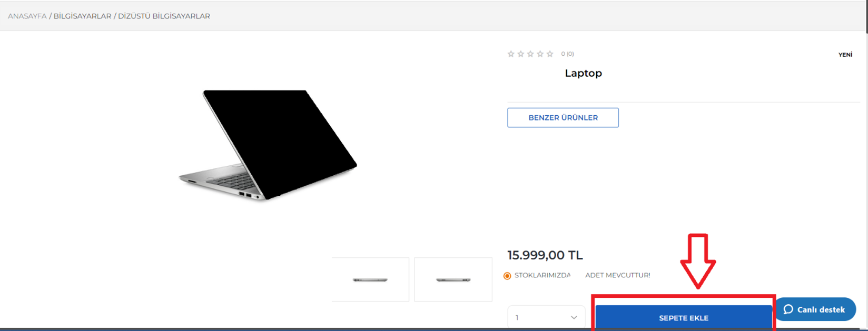Click the fourth rating star
This screenshot has width=868, height=331.
[x=540, y=54]
